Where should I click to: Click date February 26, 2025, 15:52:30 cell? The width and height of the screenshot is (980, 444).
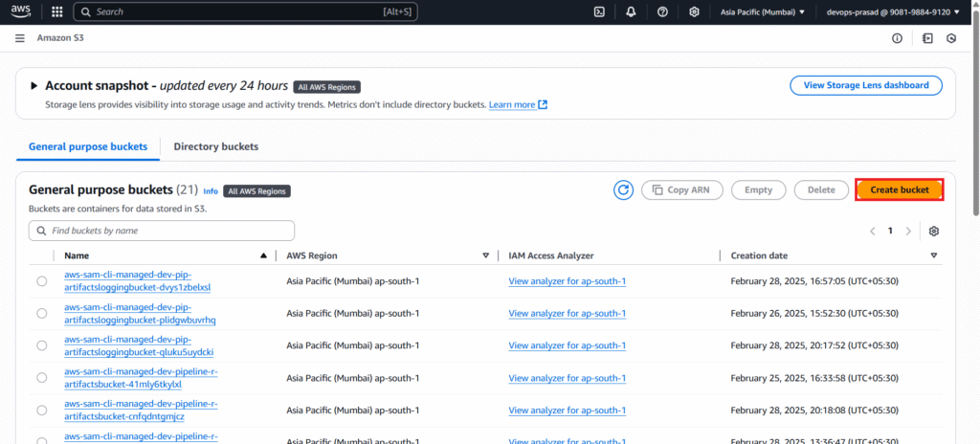(x=814, y=313)
